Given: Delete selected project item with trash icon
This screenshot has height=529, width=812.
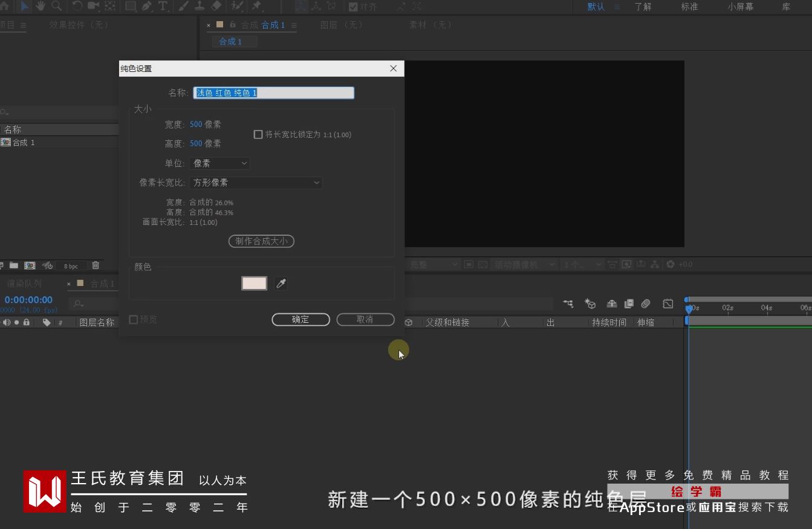Looking at the screenshot, I should click(96, 265).
